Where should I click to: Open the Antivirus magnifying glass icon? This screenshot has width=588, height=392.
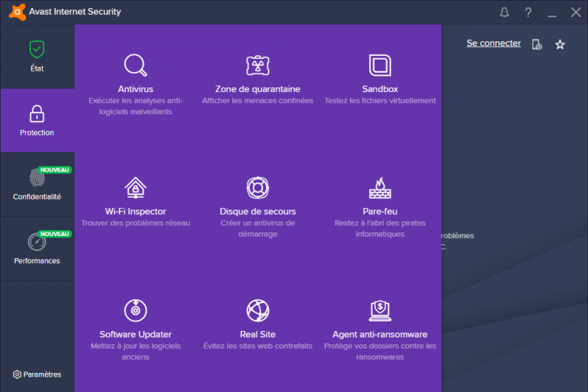(135, 65)
